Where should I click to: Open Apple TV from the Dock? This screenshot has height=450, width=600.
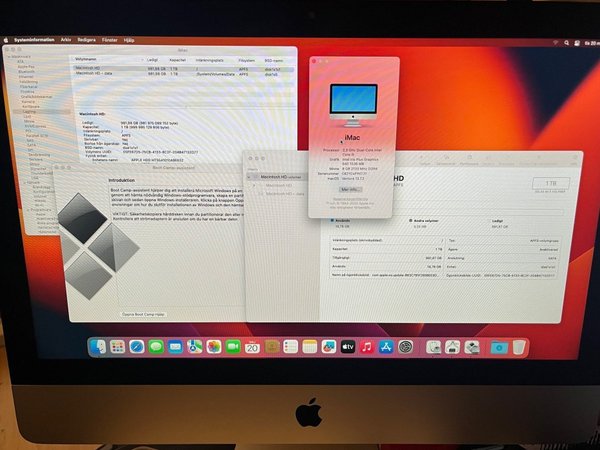348,347
